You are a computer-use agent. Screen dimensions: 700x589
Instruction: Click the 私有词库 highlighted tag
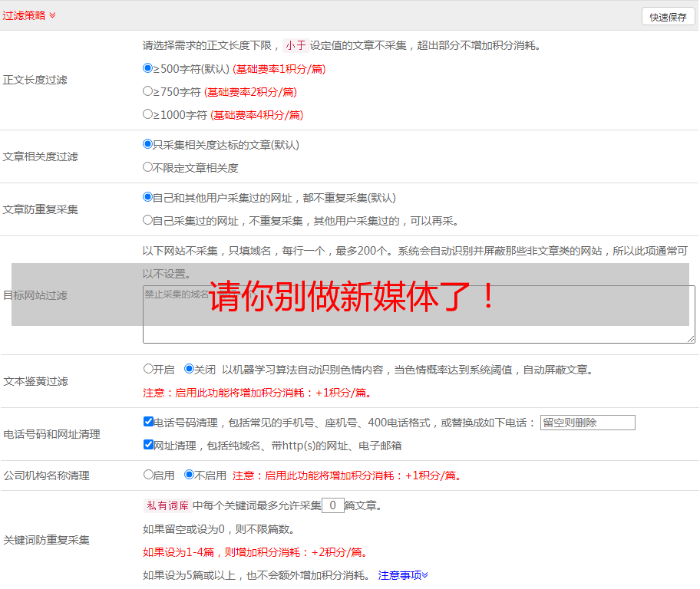point(168,505)
